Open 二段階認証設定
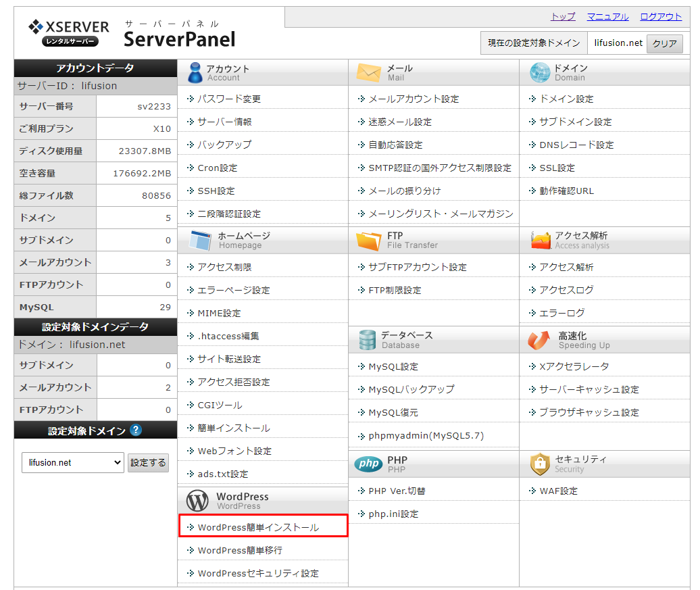The image size is (700, 590). tap(229, 214)
